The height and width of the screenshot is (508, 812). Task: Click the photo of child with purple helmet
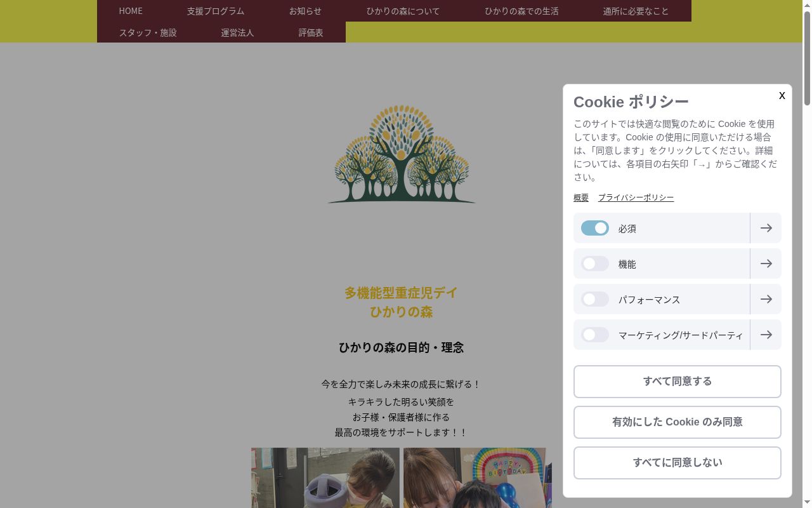point(325,478)
